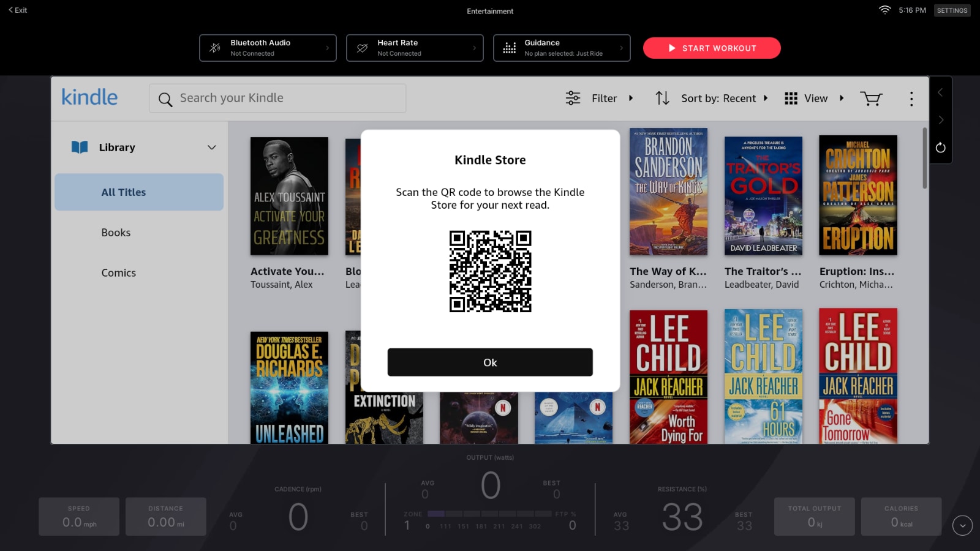Click the Toussaint, Alex author text

click(x=281, y=285)
